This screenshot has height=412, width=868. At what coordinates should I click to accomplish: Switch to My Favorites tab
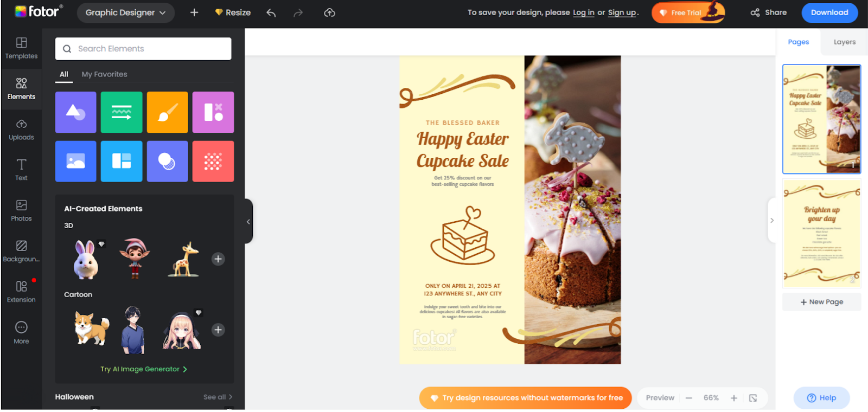(104, 74)
